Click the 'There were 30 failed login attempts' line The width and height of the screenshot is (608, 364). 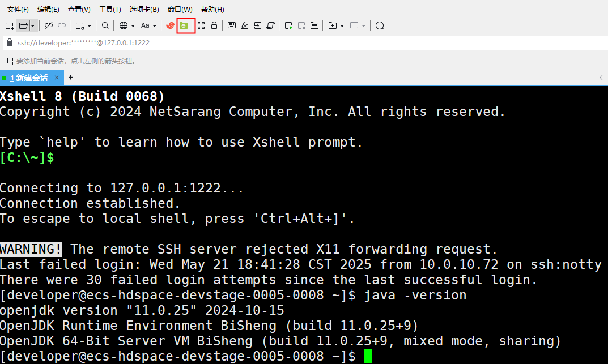coord(269,280)
